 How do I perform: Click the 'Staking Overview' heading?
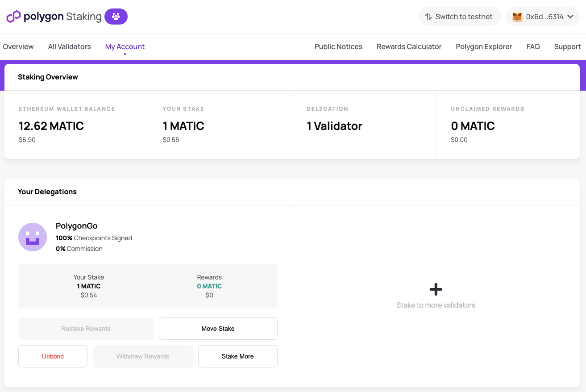tap(48, 77)
